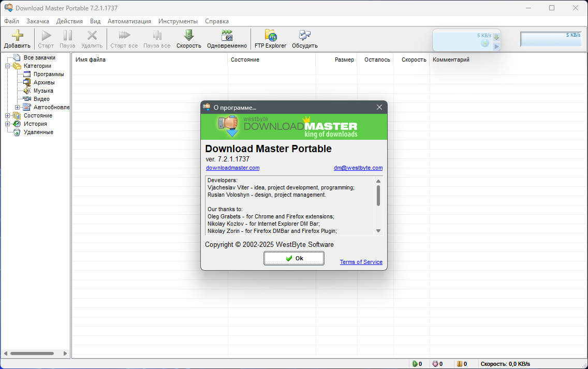The width and height of the screenshot is (588, 369).
Task: Select the Программы category
Action: (49, 74)
